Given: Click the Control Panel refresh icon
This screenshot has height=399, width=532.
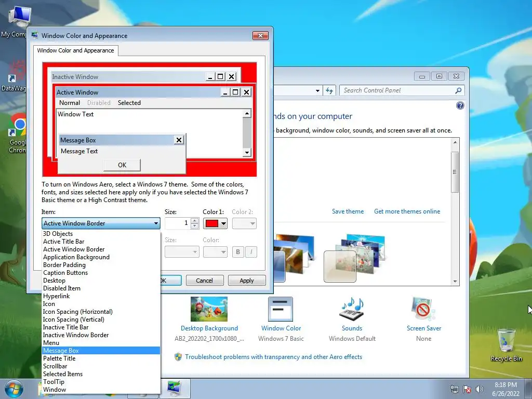Looking at the screenshot, I should (x=329, y=90).
